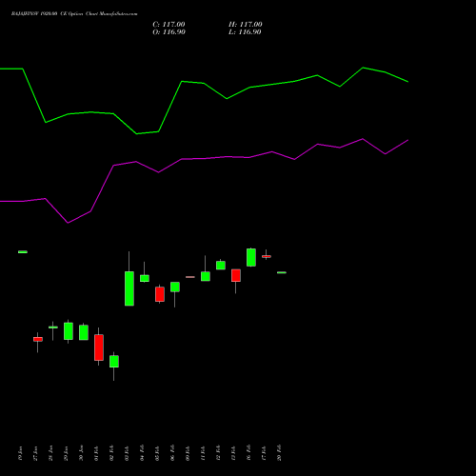This screenshot has height=476, width=476.
Task: Click the green candle for 29 Jan
Action: [69, 331]
